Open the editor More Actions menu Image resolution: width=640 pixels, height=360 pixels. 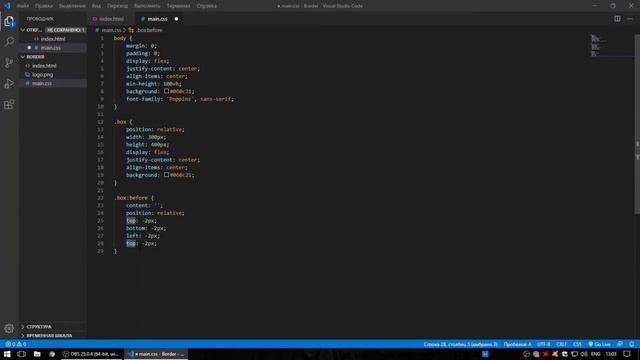[x=630, y=19]
